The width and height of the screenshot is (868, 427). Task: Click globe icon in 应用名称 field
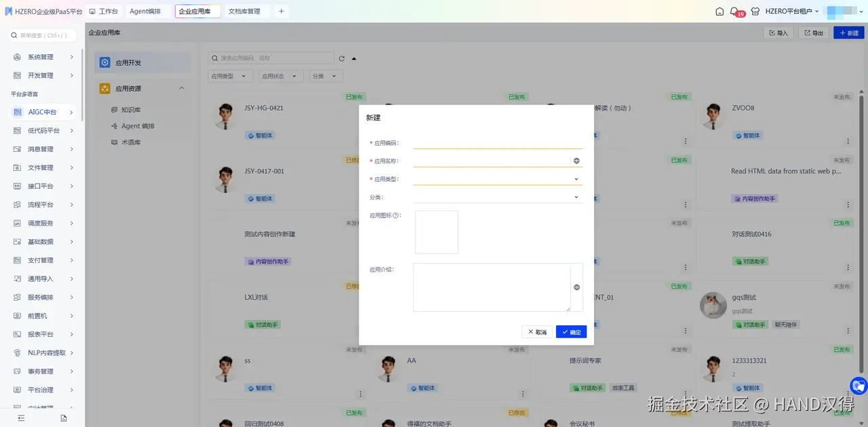[x=576, y=161]
